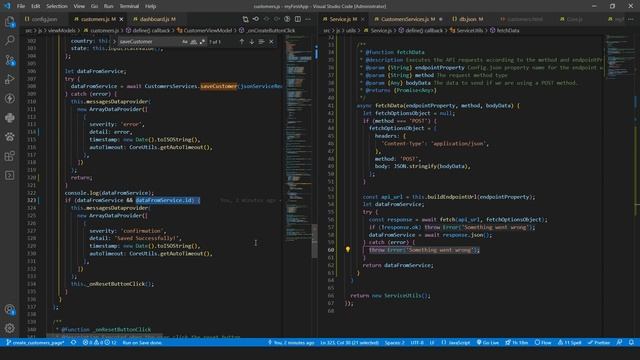Click the feedback icon in status bar
Screen dimensions: 640x360
[619, 342]
